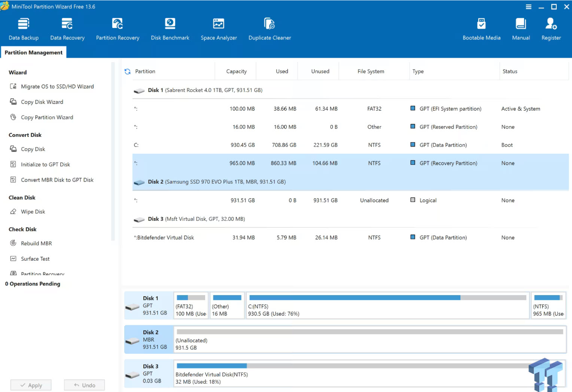Open Space Analyzer
The image size is (572, 392).
point(219,29)
